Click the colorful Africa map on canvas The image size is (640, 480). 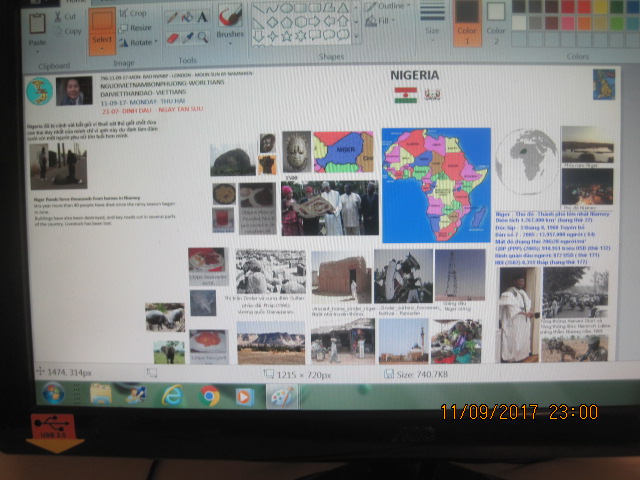(436, 185)
